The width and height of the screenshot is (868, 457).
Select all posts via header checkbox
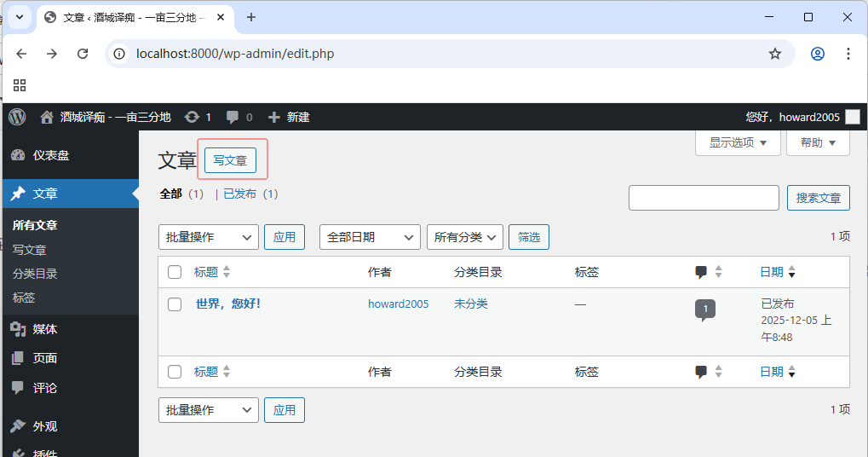175,272
